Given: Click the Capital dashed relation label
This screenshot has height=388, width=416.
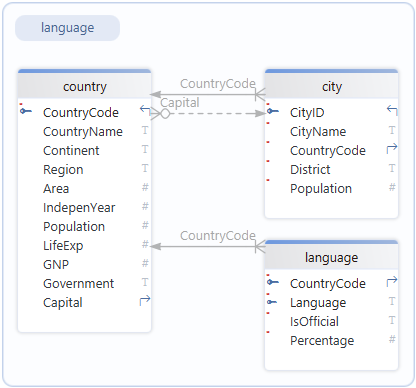Looking at the screenshot, I should (180, 102).
